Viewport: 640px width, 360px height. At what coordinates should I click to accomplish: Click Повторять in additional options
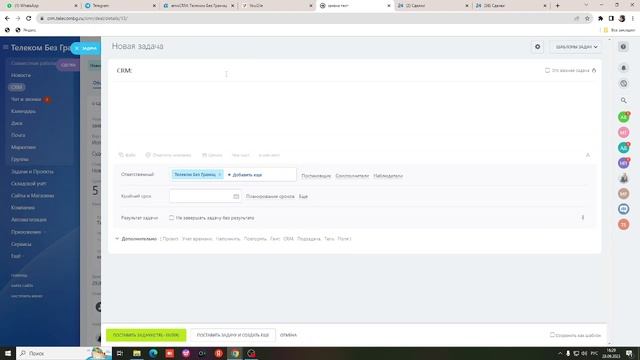point(255,239)
